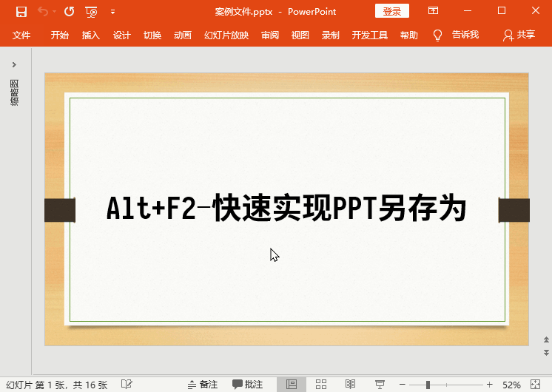Click the 告诉我 search field
The image size is (552, 392).
[465, 35]
